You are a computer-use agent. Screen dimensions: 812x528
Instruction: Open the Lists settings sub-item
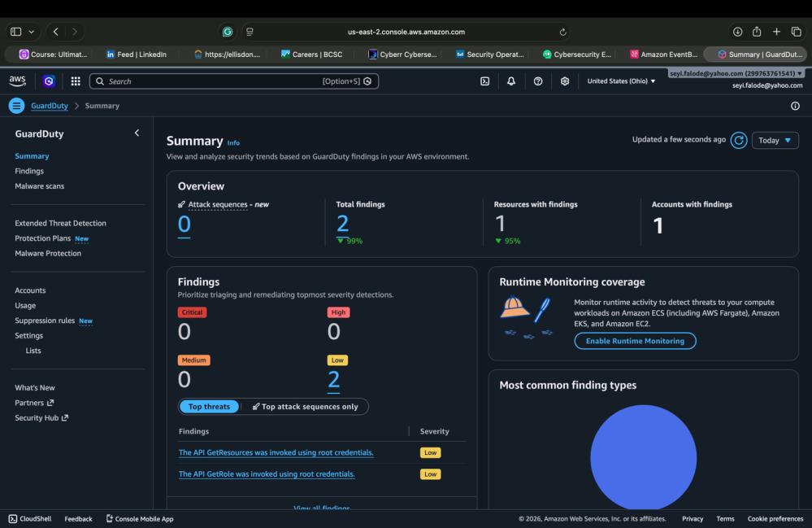33,351
